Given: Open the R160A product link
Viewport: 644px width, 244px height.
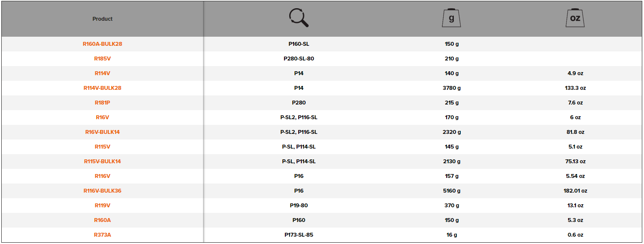Looking at the screenshot, I should [103, 220].
